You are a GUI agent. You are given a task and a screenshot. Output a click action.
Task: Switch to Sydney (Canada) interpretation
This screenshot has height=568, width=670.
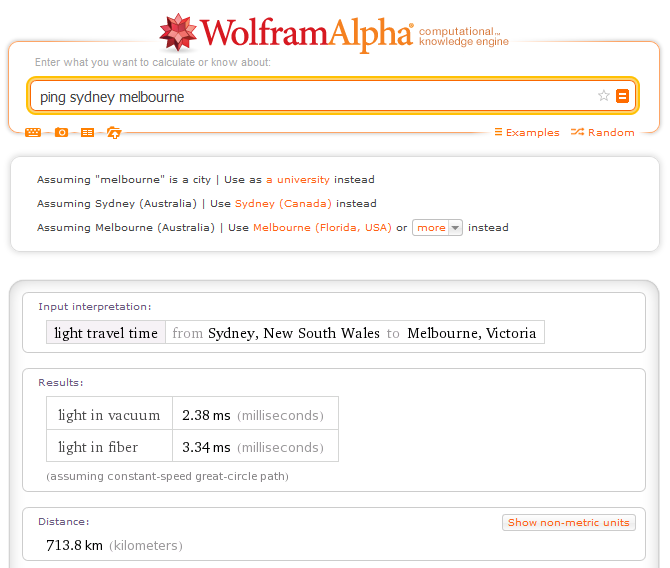coord(284,203)
